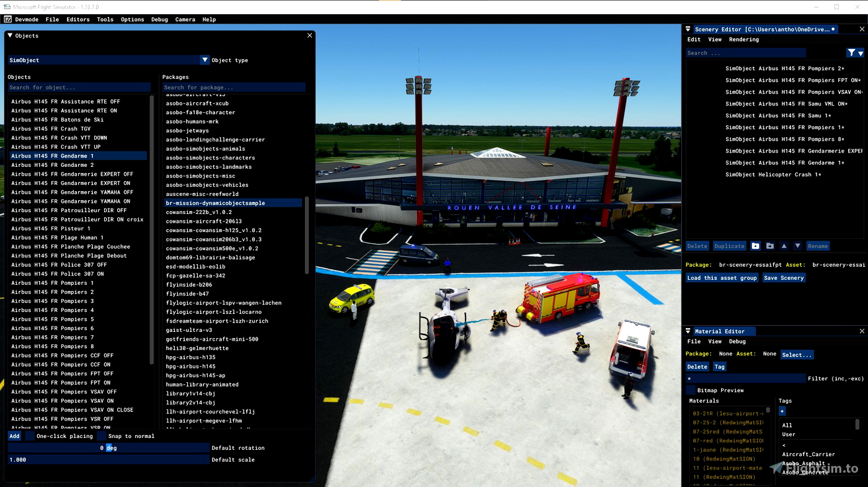
Task: Open the Camera menu
Action: coord(185,19)
